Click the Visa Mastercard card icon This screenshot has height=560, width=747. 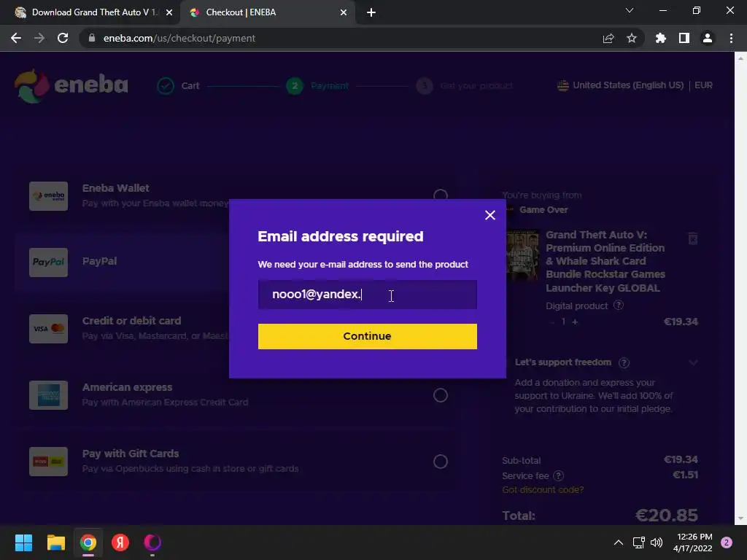pyautogui.click(x=48, y=329)
